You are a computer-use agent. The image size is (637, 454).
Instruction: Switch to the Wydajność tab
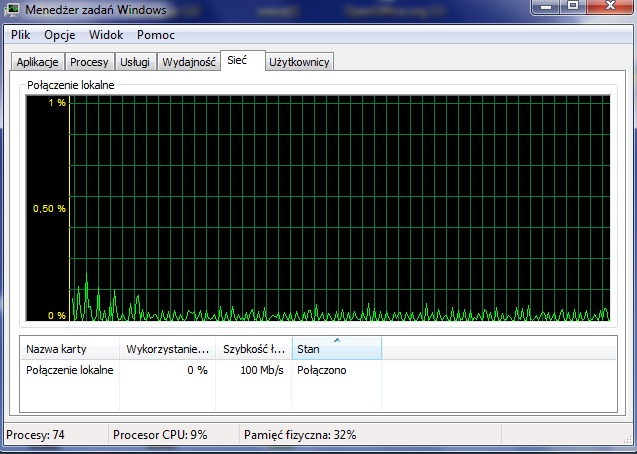click(x=189, y=62)
